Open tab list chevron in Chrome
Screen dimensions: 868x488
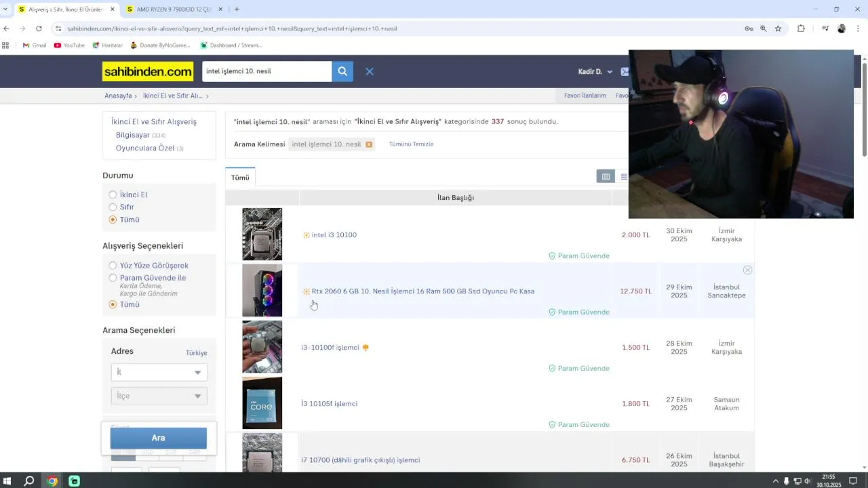click(5, 9)
